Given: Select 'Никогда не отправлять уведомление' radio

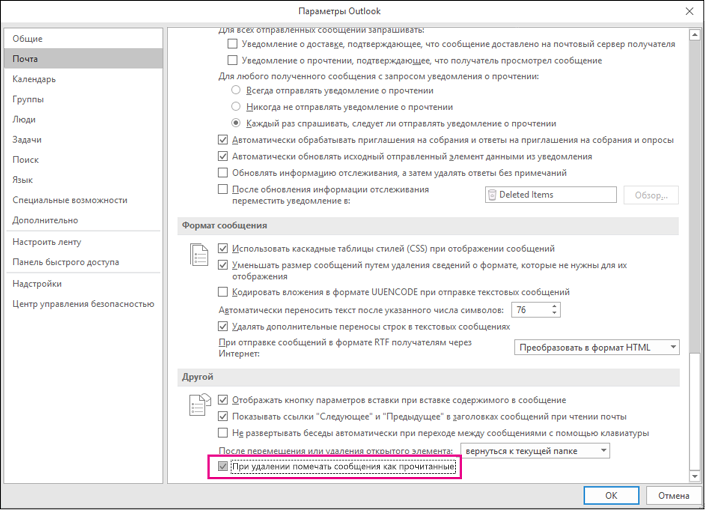Looking at the screenshot, I should pos(236,107).
